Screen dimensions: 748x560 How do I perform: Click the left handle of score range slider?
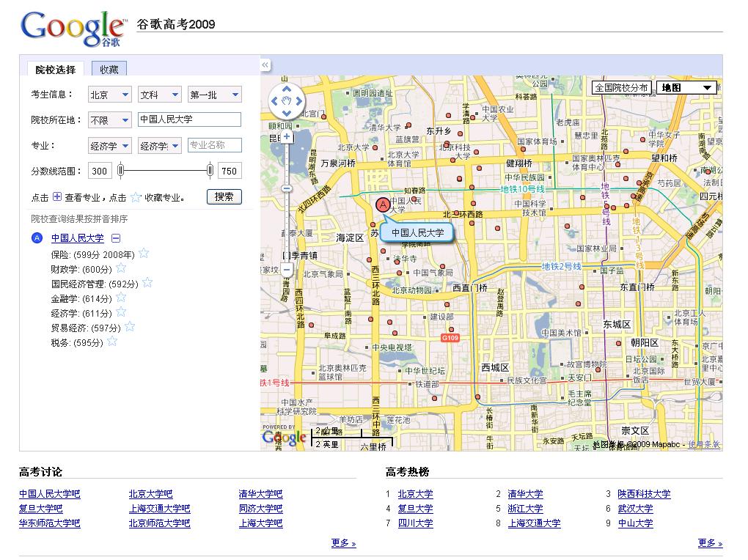[x=121, y=171]
